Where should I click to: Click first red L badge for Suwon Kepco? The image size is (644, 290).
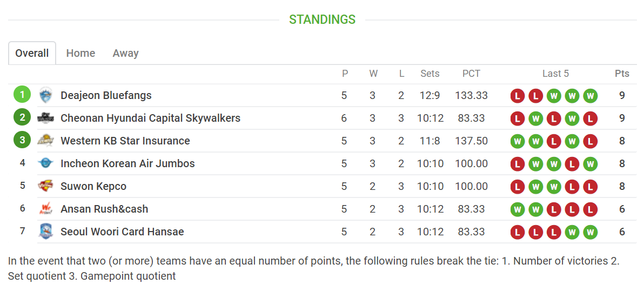coord(518,187)
